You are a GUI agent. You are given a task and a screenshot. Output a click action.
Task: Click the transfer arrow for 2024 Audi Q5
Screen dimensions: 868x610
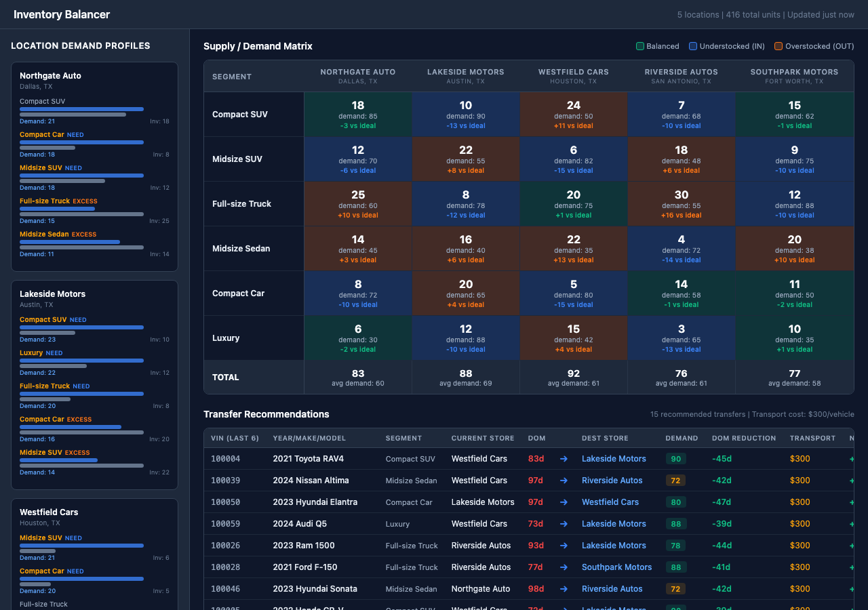click(564, 524)
